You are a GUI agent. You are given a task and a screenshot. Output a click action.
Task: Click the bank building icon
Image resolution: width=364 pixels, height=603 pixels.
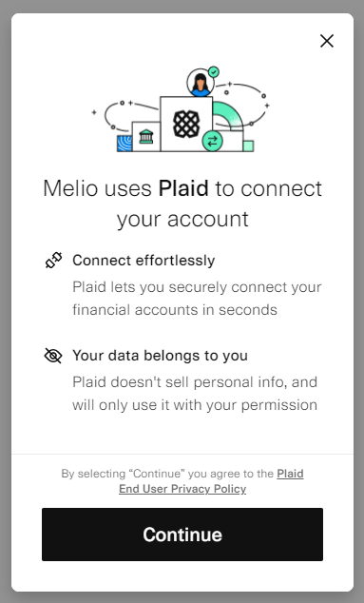click(x=146, y=137)
